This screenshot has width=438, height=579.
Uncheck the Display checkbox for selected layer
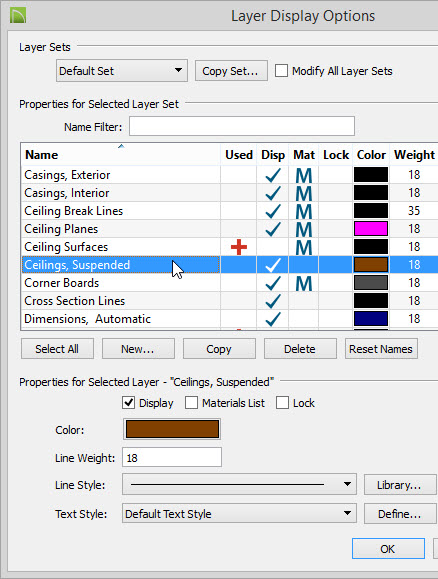pyautogui.click(x=129, y=402)
